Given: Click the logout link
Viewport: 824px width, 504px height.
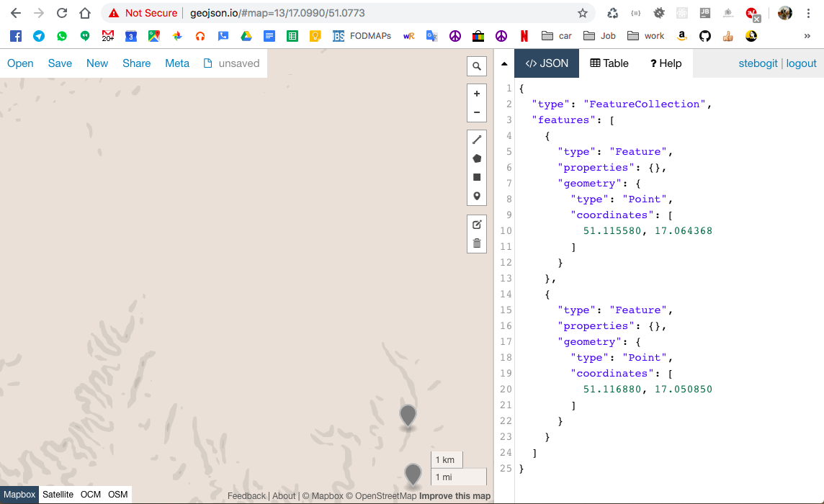Looking at the screenshot, I should tap(801, 63).
